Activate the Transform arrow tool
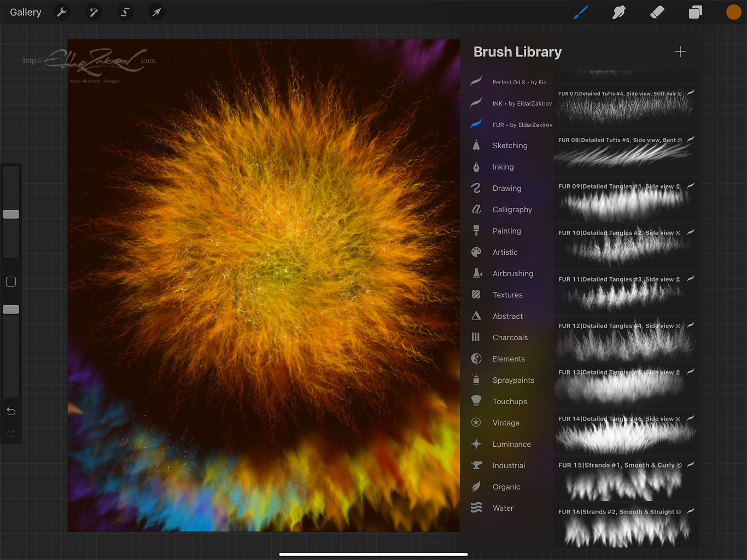The width and height of the screenshot is (747, 560). click(156, 12)
